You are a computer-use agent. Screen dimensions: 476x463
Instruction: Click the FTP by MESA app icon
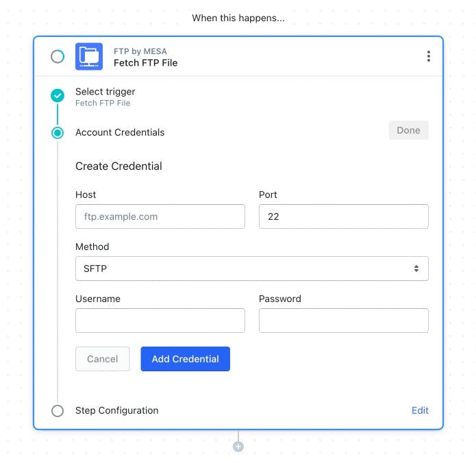(89, 56)
